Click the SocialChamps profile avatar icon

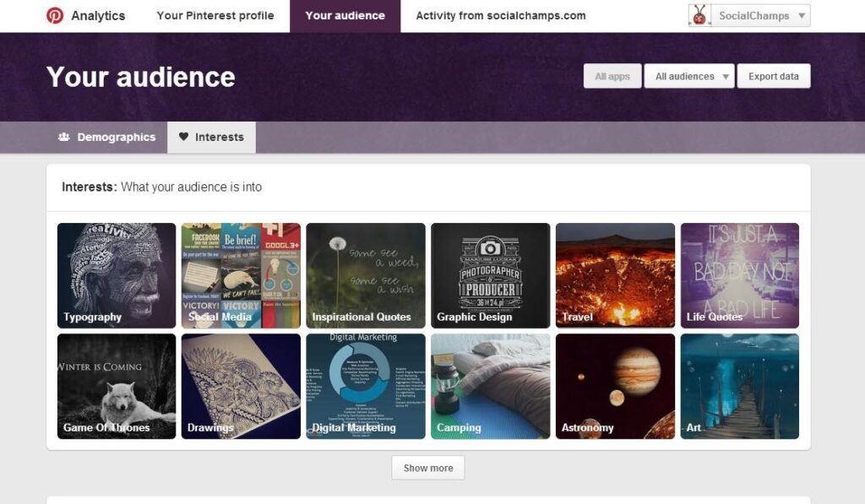point(699,15)
